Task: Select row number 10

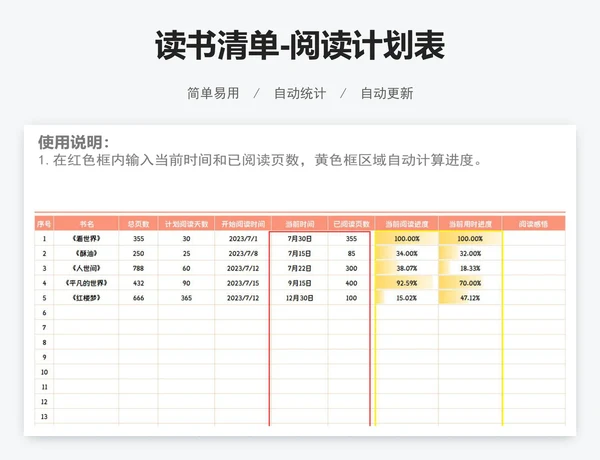Action: pos(44,372)
